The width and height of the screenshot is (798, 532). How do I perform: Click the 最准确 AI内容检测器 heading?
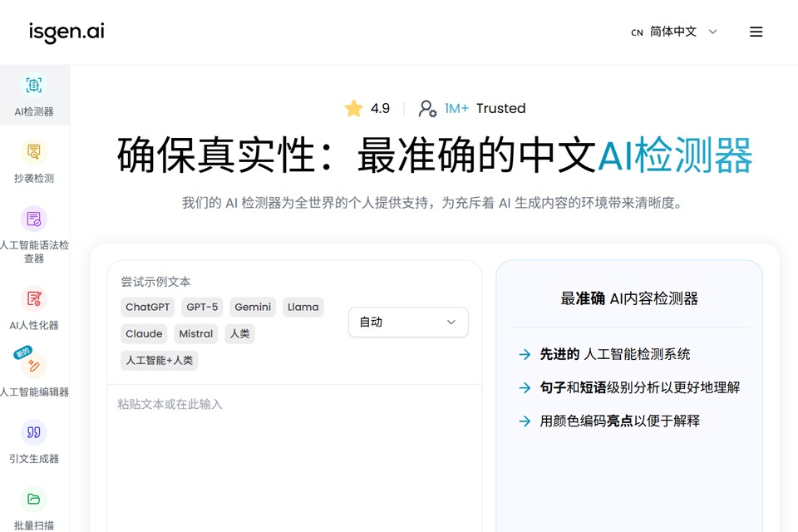coord(629,299)
